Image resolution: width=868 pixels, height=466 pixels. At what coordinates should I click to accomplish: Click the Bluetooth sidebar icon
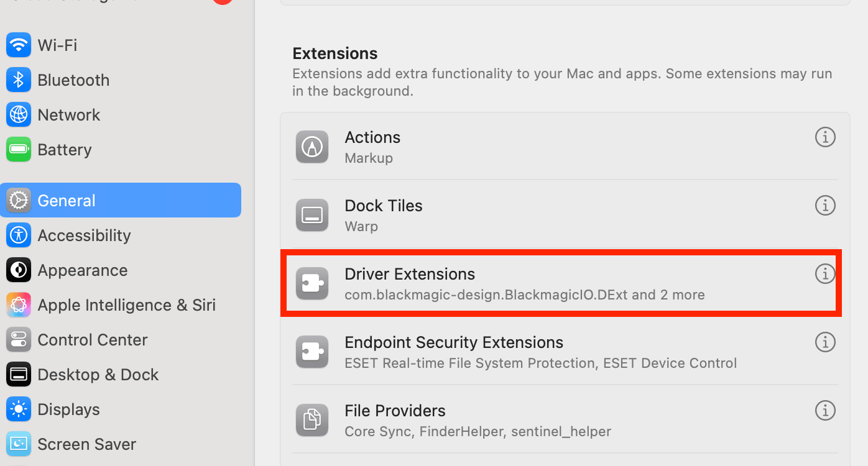(x=19, y=80)
